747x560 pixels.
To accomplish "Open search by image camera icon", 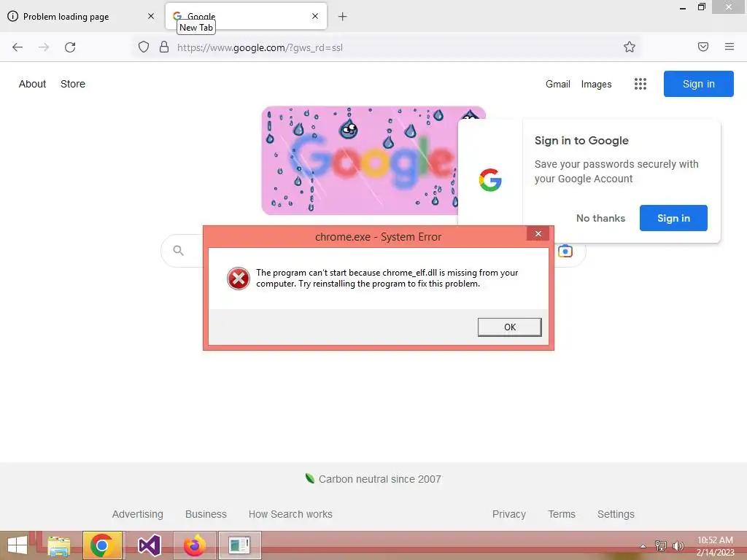I will (x=565, y=251).
